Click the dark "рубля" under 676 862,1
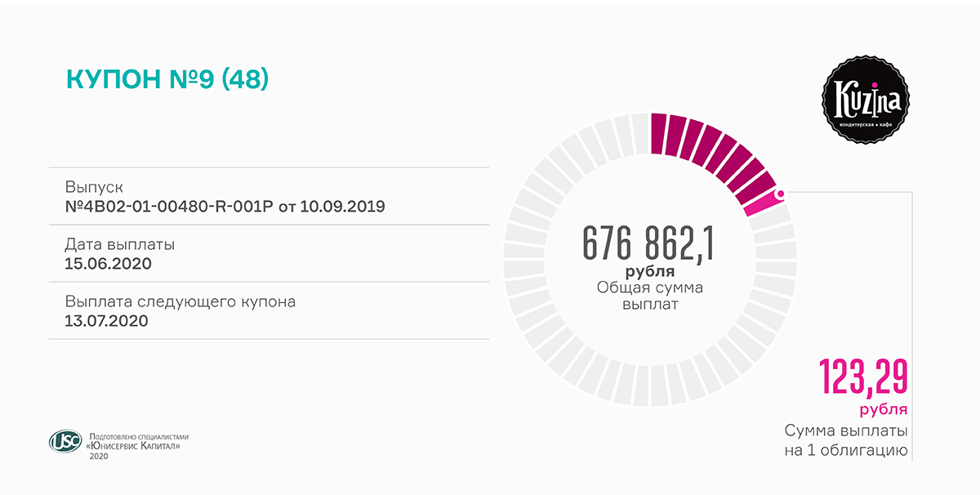 coord(649,271)
